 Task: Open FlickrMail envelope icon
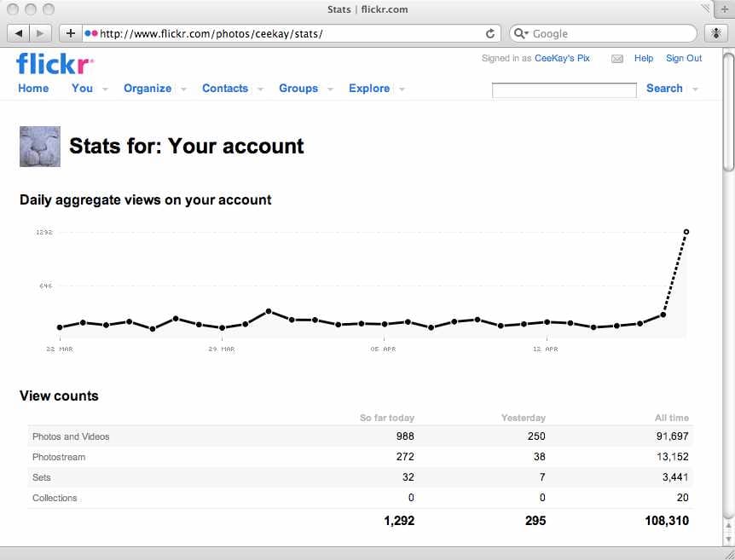pyautogui.click(x=617, y=59)
